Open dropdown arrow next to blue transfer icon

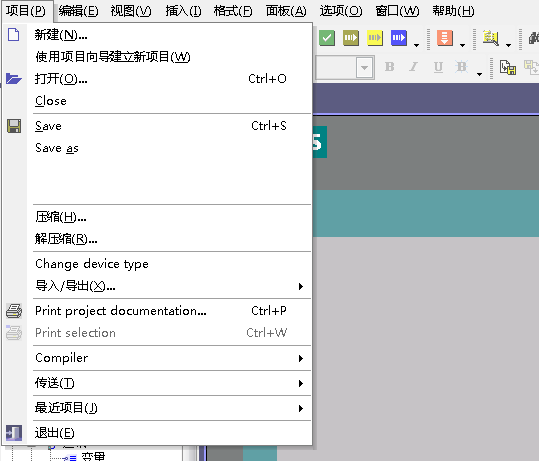pos(416,45)
